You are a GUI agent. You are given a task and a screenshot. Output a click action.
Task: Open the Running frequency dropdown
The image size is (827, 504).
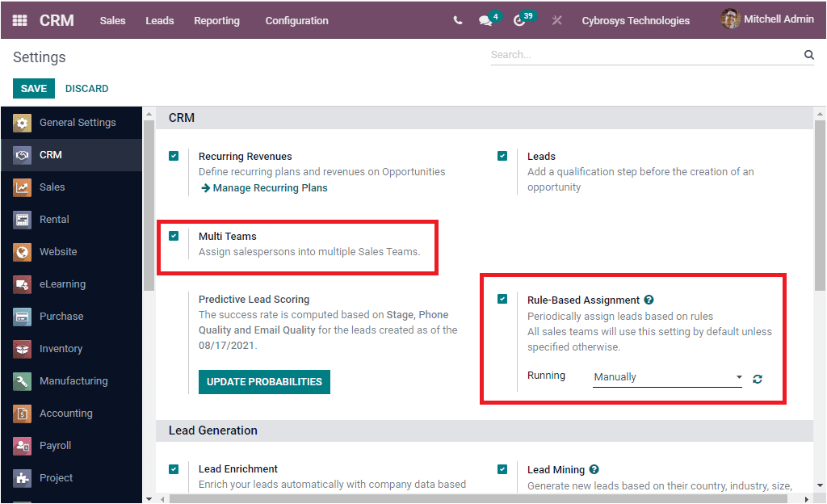point(667,376)
